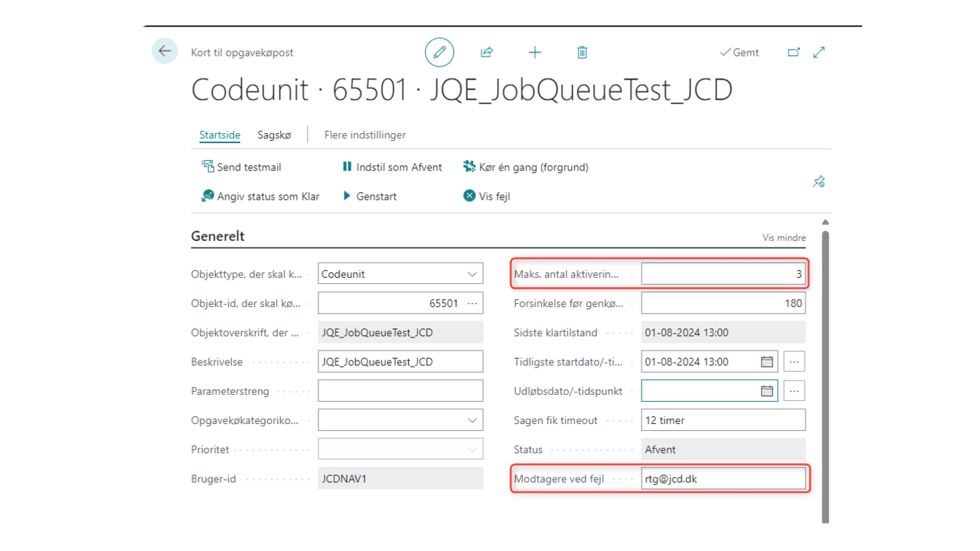This screenshot has height=551, width=980.
Task: Expand the Objekttype Codeunit dropdown
Action: coord(472,274)
